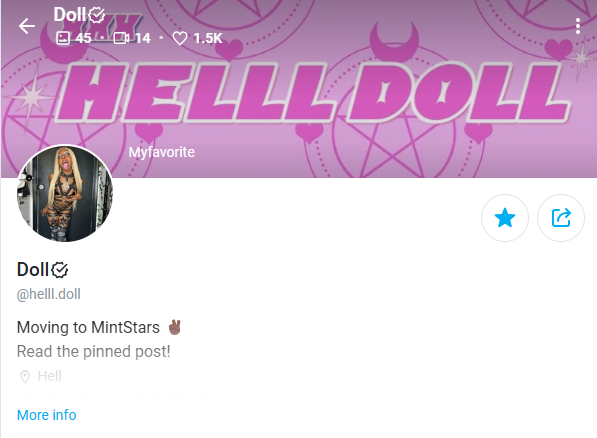
Task: Click the Hell location text
Action: (x=49, y=376)
